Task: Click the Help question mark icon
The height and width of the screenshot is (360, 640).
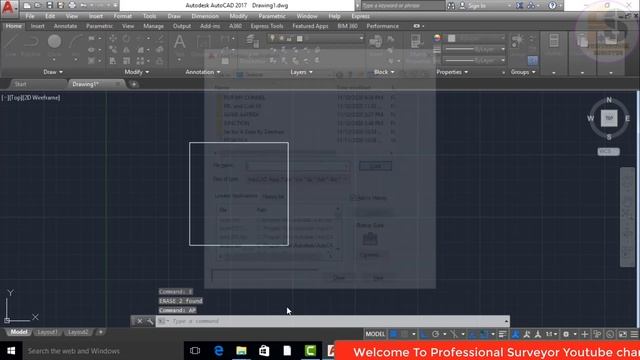Action: (x=552, y=6)
